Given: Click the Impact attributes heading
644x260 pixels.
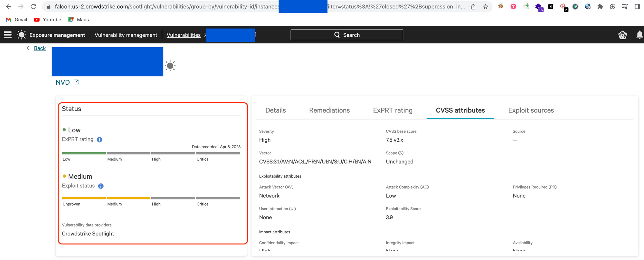Looking at the screenshot, I should (x=275, y=232).
